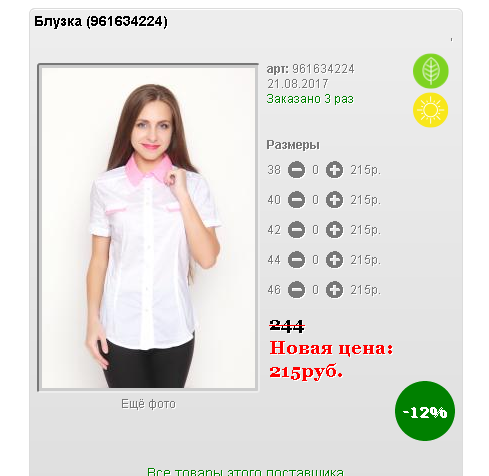
Task: Add one item of size 40
Action: (334, 200)
